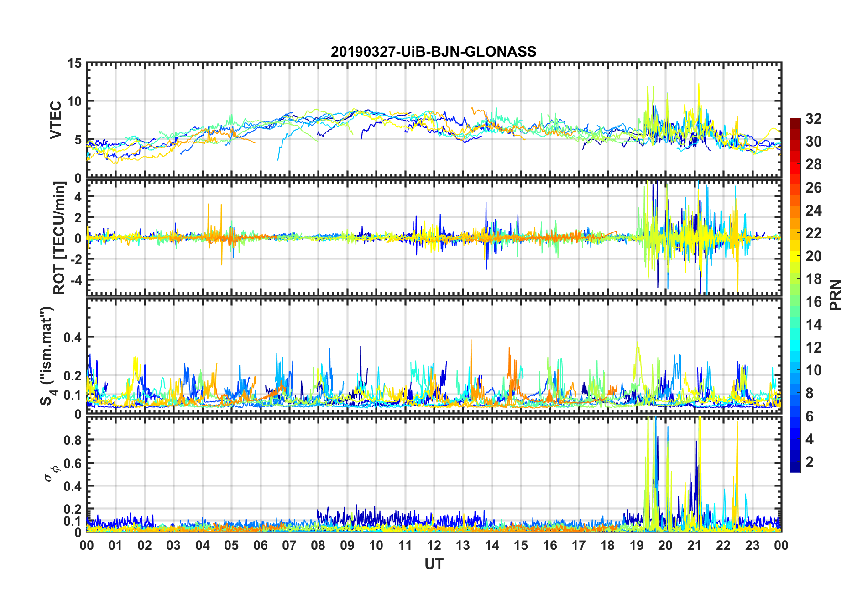The image size is (868, 590).
Task: Select colorbar tick value "26"
Action: point(814,187)
